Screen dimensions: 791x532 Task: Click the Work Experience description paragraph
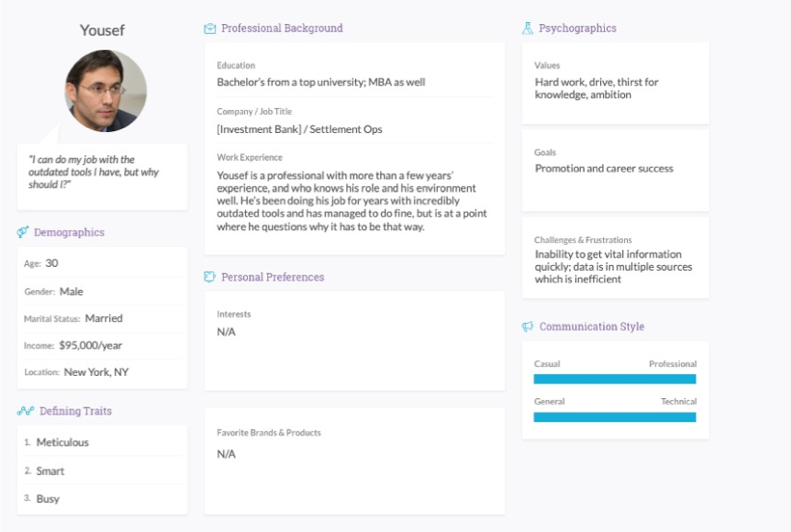(351, 200)
